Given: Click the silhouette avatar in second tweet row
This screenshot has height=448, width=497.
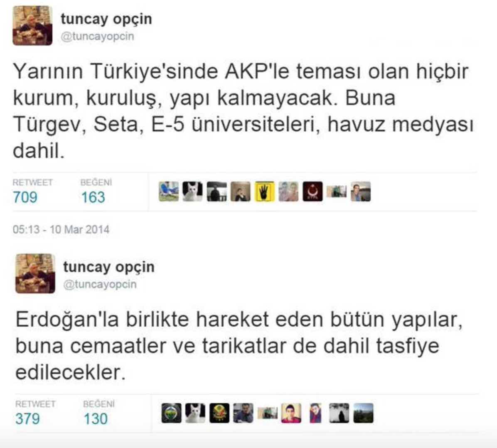Looking at the screenshot, I should pyautogui.click(x=339, y=413).
